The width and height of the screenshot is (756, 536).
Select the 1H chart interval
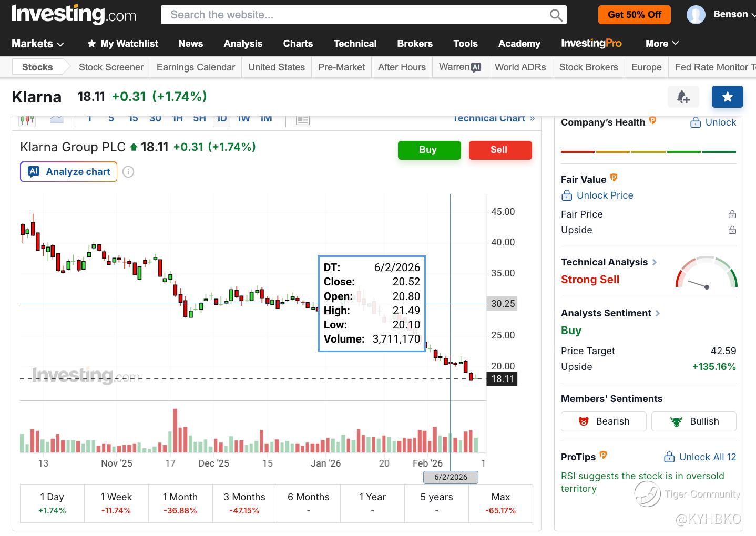(178, 119)
